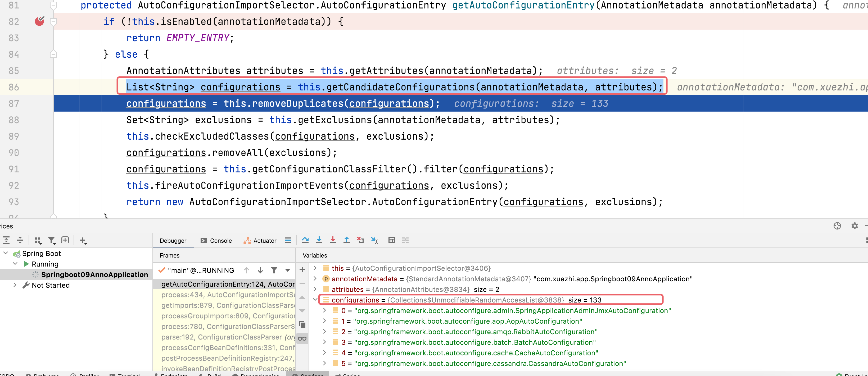Viewport: 868px width, 376px height.
Task: Click the Run to Cursor icon
Action: (374, 240)
